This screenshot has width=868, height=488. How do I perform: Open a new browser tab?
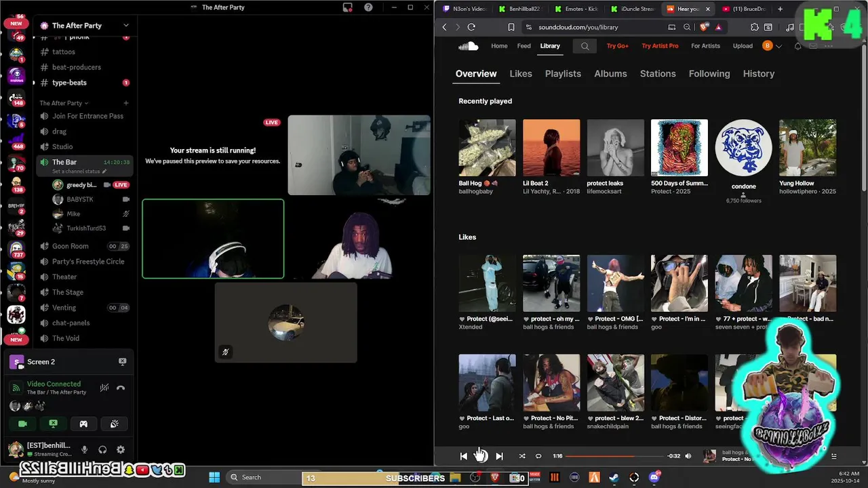tap(780, 9)
